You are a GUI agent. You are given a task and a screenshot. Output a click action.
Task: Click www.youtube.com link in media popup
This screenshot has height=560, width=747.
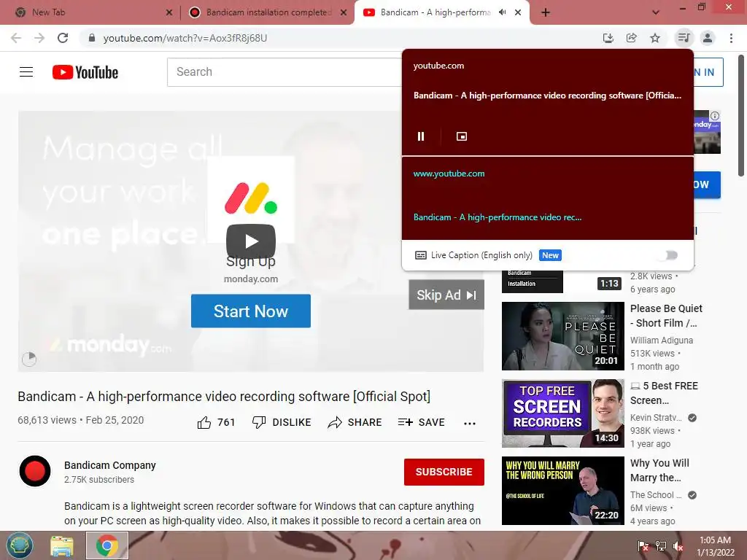449,174
